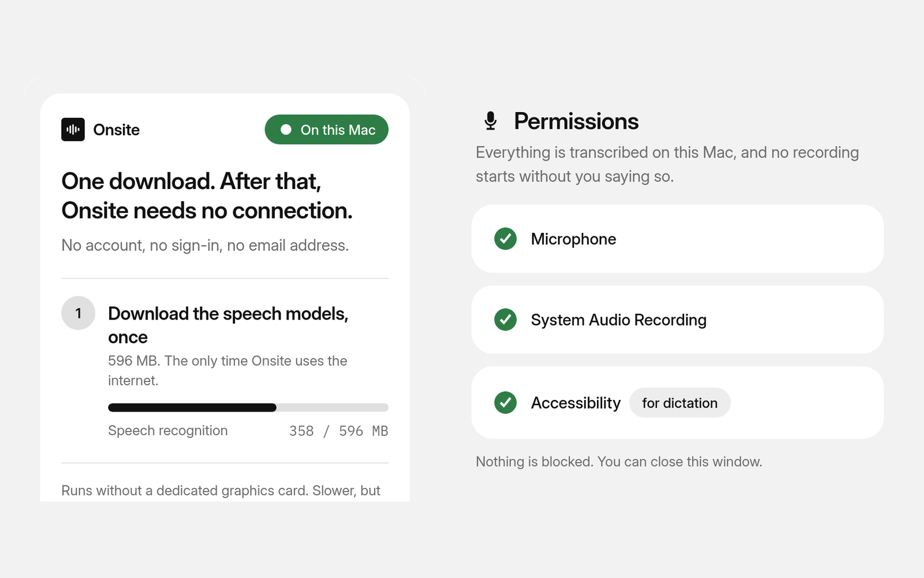Screen dimensions: 924x578
Task: Click the Runs without a dedicated graphics card text
Action: pos(221,491)
